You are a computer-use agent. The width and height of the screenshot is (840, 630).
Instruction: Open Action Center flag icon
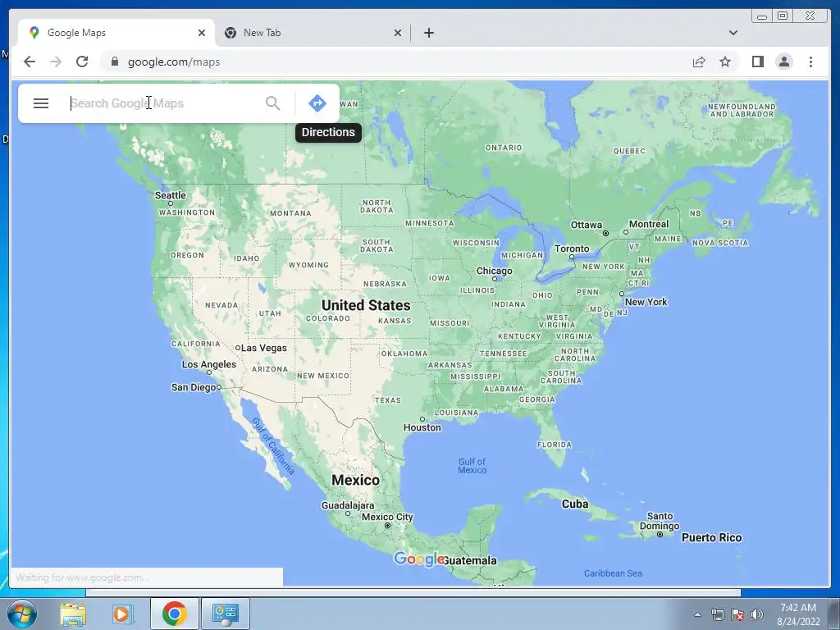point(737,614)
